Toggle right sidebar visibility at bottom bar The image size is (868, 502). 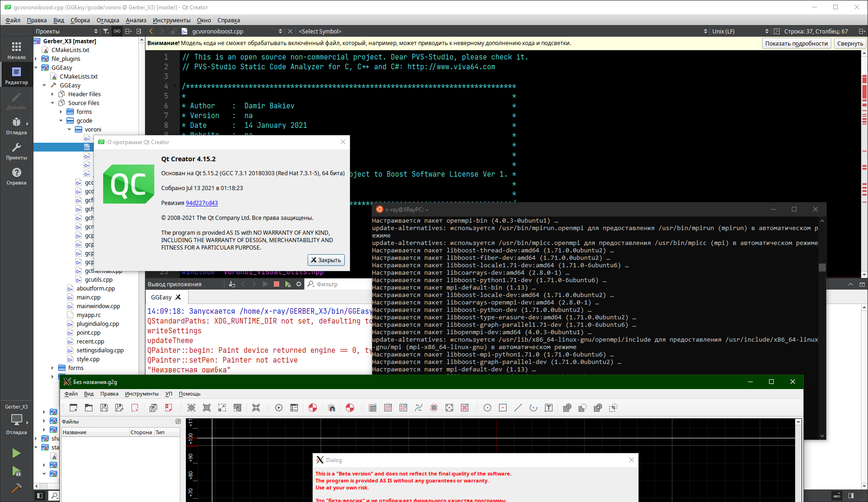(x=851, y=495)
